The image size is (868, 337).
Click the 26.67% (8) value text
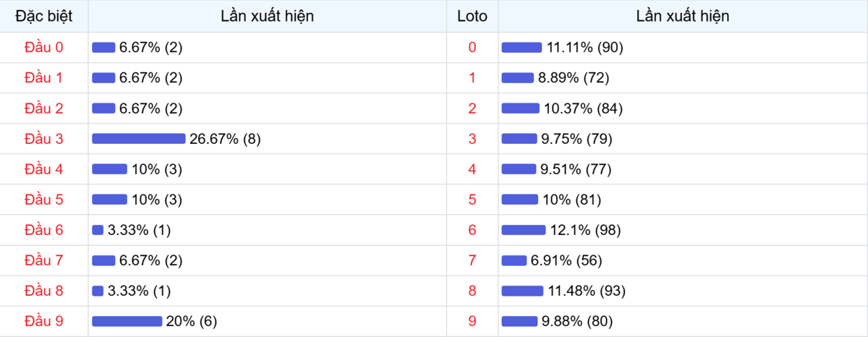click(x=225, y=139)
